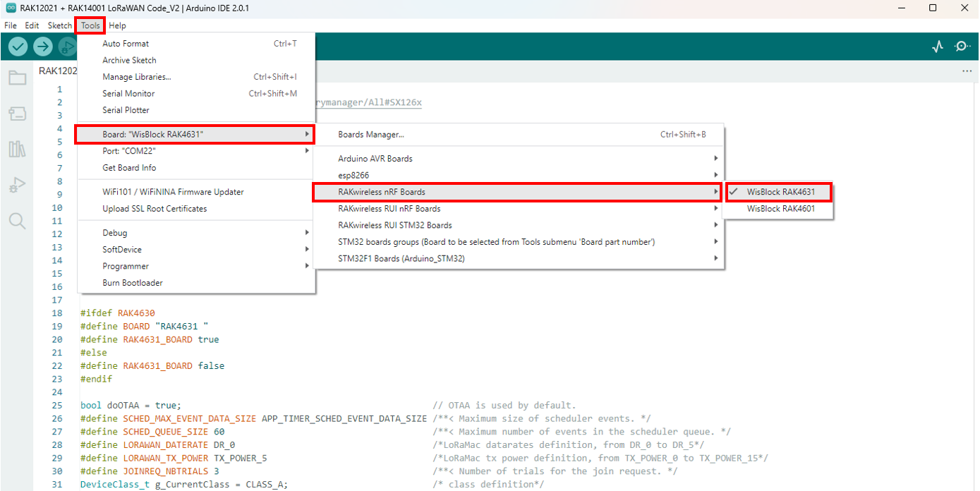Screen dimensions: 980x491
Task: Open the Edit menu
Action: point(32,25)
